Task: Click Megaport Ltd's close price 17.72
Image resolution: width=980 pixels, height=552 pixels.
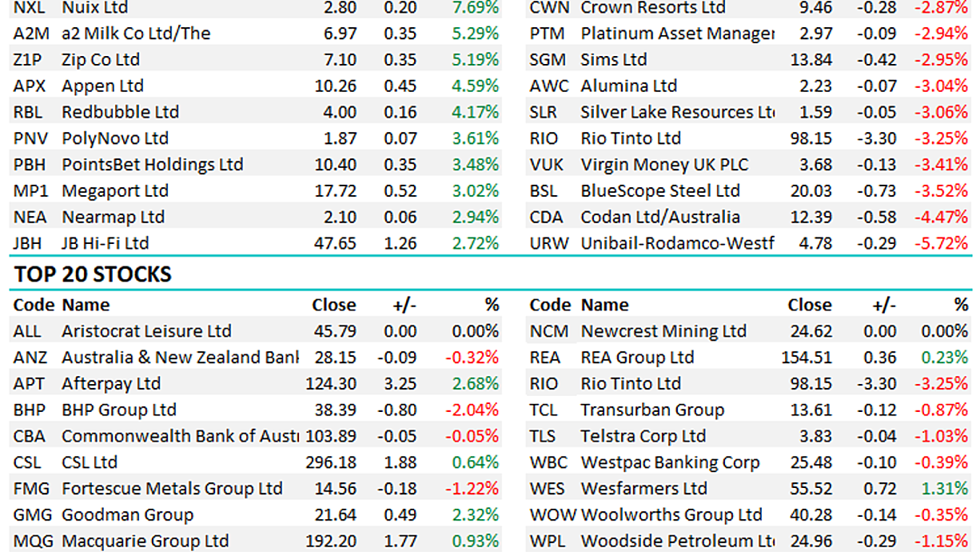Action: click(x=335, y=191)
